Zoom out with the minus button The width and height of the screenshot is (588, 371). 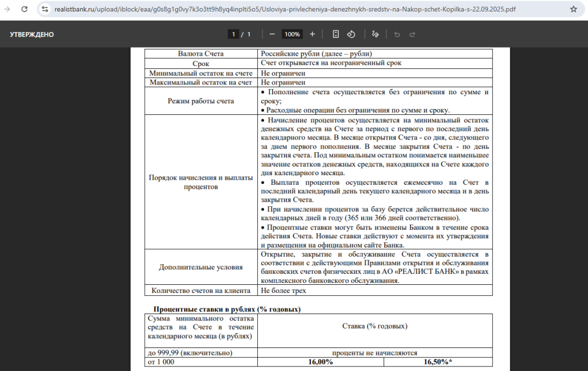click(x=272, y=34)
